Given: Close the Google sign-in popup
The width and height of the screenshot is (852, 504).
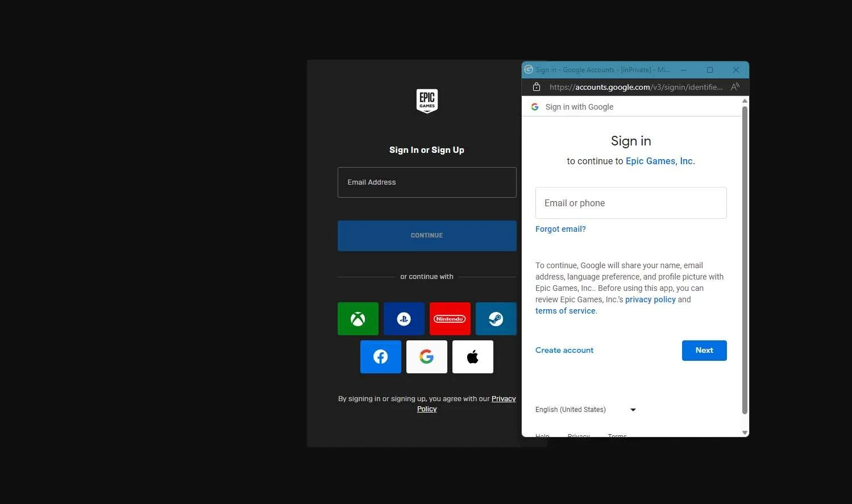Looking at the screenshot, I should click(x=736, y=70).
